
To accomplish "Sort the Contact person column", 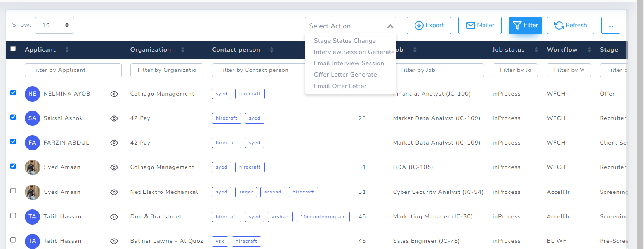I will pos(271,50).
